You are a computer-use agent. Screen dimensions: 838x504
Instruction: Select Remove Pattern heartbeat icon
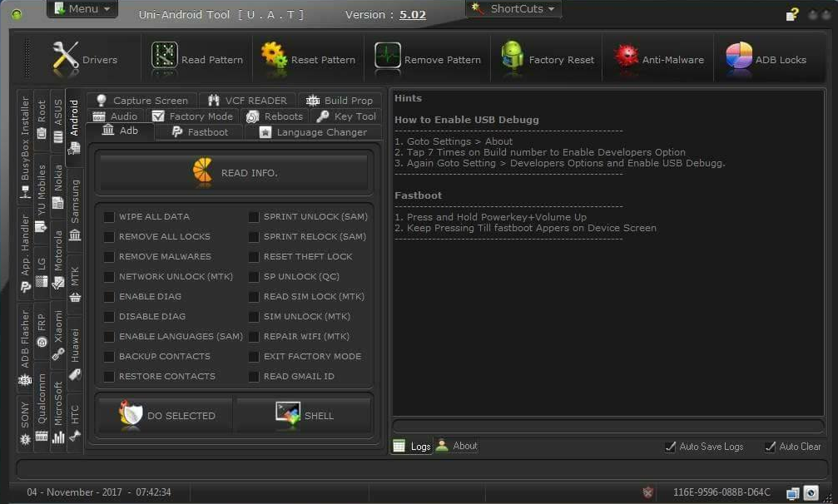coord(388,56)
